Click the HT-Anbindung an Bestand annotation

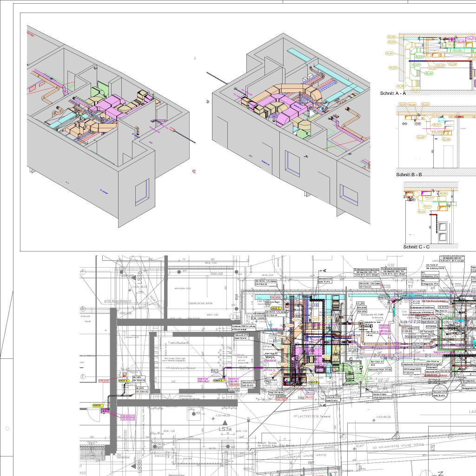181,368
